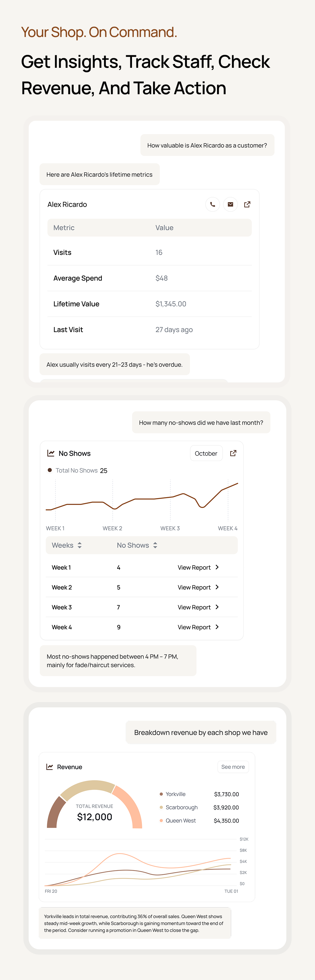View Report for Week 3
The image size is (315, 980).
pos(198,607)
